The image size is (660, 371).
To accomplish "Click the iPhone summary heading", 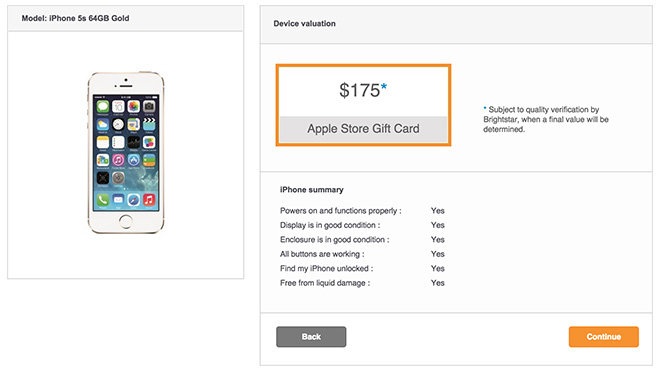I will point(311,190).
